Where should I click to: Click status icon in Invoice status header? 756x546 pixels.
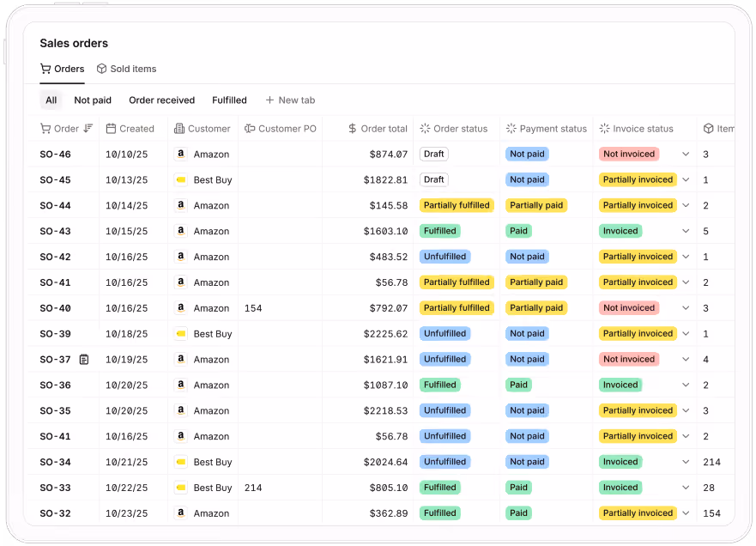604,128
